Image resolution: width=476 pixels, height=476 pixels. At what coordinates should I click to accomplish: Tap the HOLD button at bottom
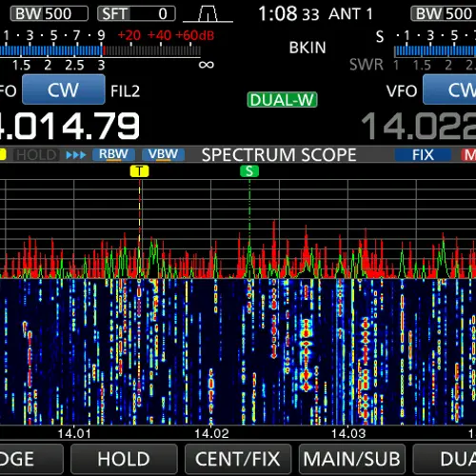[124, 459]
